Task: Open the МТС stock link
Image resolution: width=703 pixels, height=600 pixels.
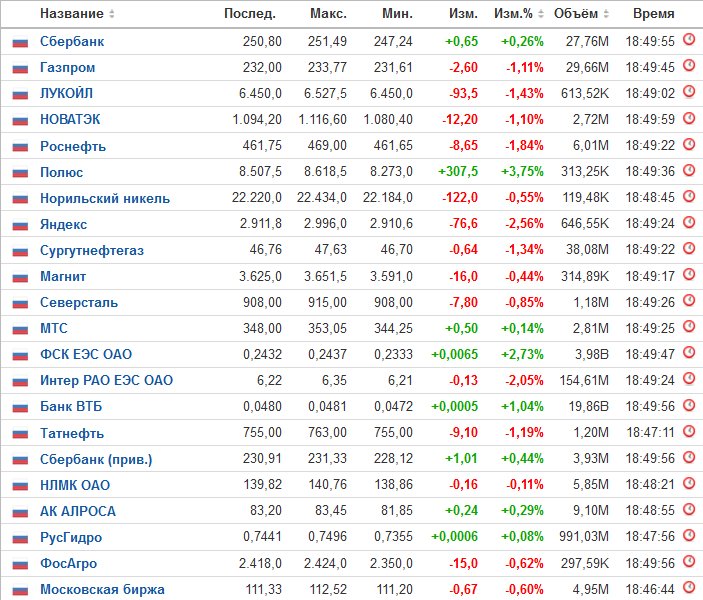Action: 54,328
